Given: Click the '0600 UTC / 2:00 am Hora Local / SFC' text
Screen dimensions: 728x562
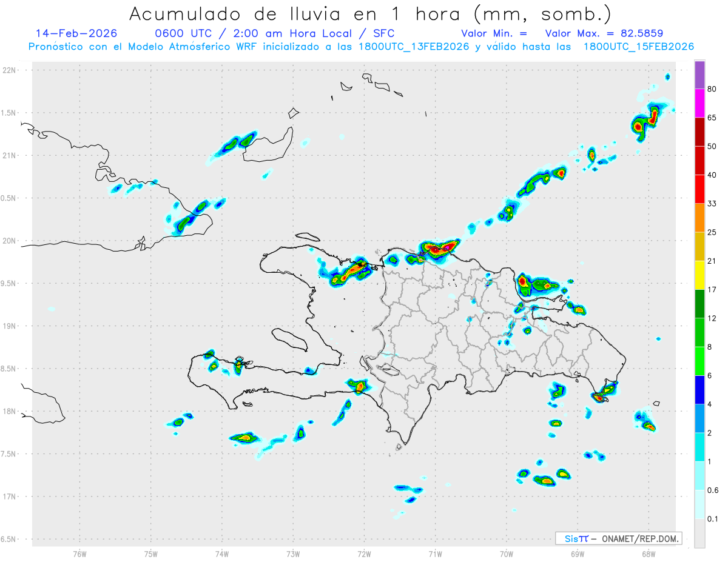Looking at the screenshot, I should coord(275,33).
